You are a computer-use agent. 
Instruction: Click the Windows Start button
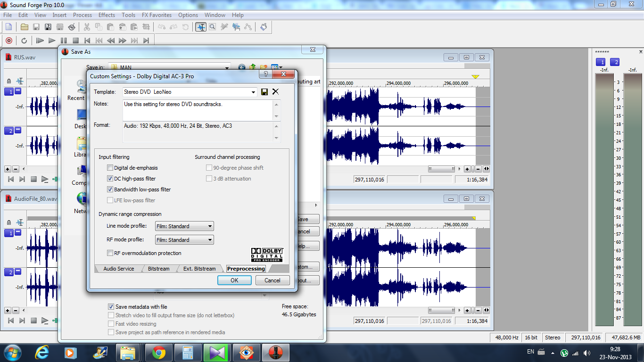point(13,353)
